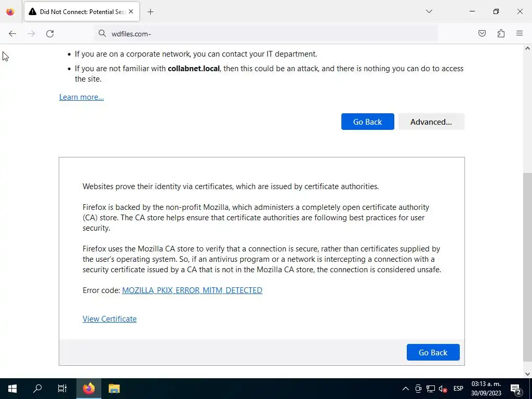Click Go Back in the advanced panel
The image size is (532, 399).
click(433, 353)
